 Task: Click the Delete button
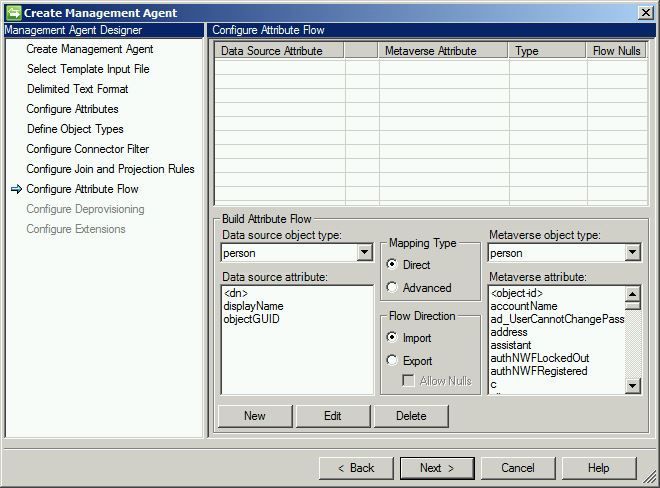pyautogui.click(x=411, y=416)
